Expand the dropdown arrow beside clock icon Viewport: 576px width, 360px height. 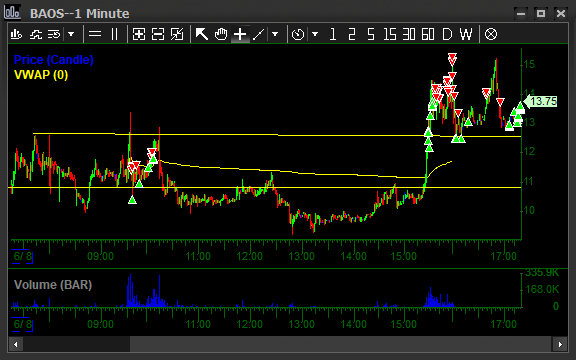tap(315, 35)
